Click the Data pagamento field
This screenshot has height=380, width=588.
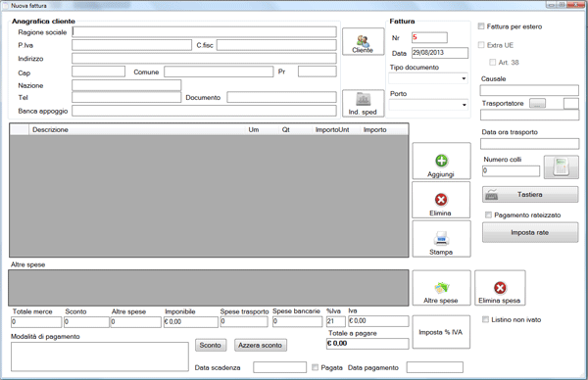435,367
